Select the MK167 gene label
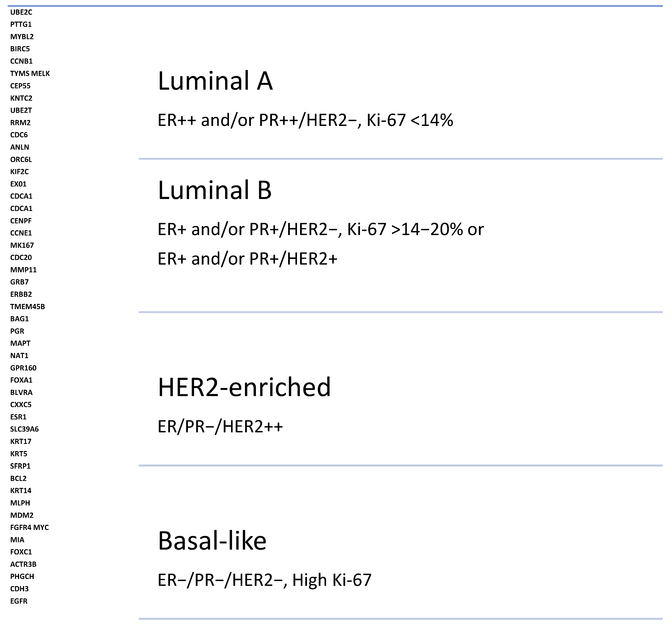The width and height of the screenshot is (672, 625). tap(22, 245)
